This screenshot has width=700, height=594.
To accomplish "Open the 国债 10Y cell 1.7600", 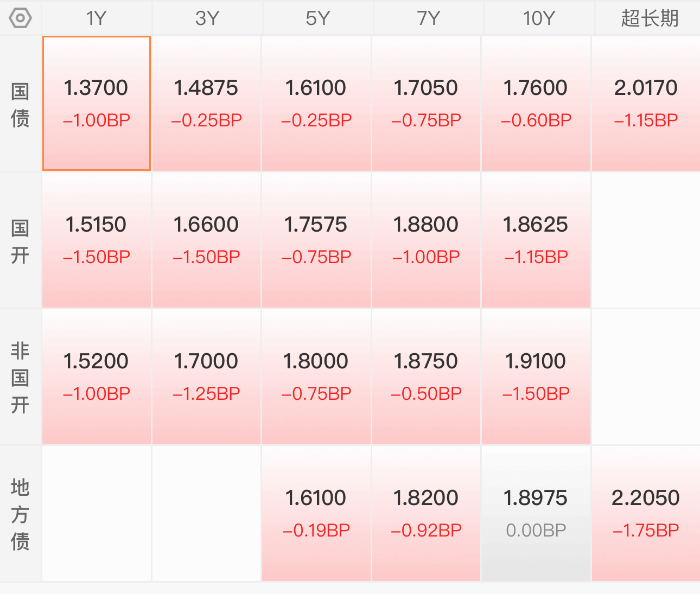I will click(536, 104).
